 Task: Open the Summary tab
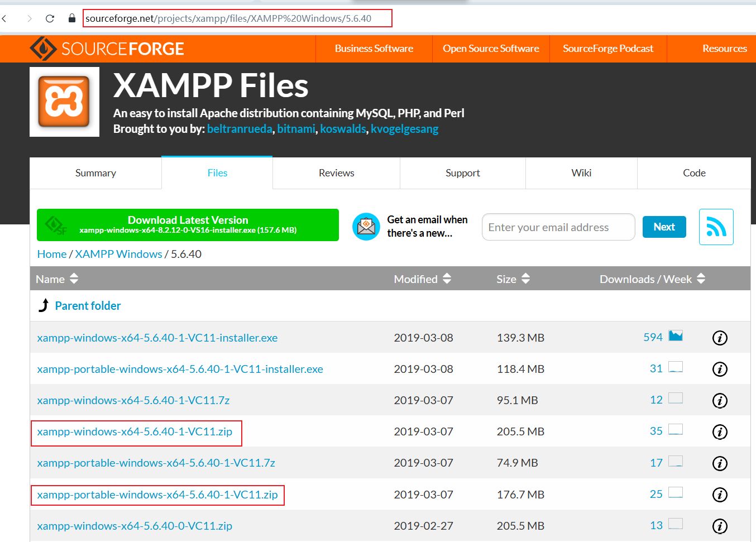95,173
